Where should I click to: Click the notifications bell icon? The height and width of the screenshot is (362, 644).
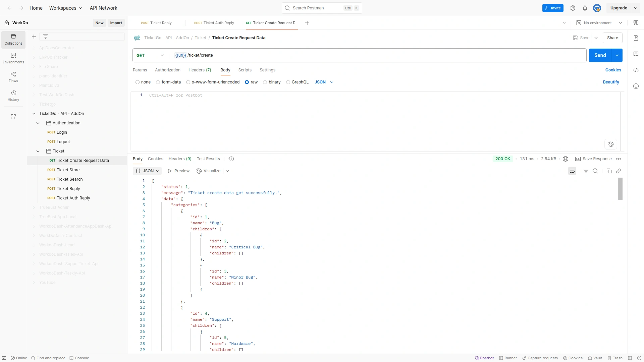pyautogui.click(x=585, y=8)
